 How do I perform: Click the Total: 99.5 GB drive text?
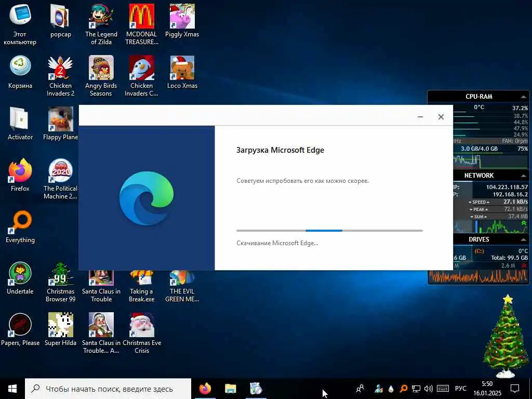click(509, 258)
